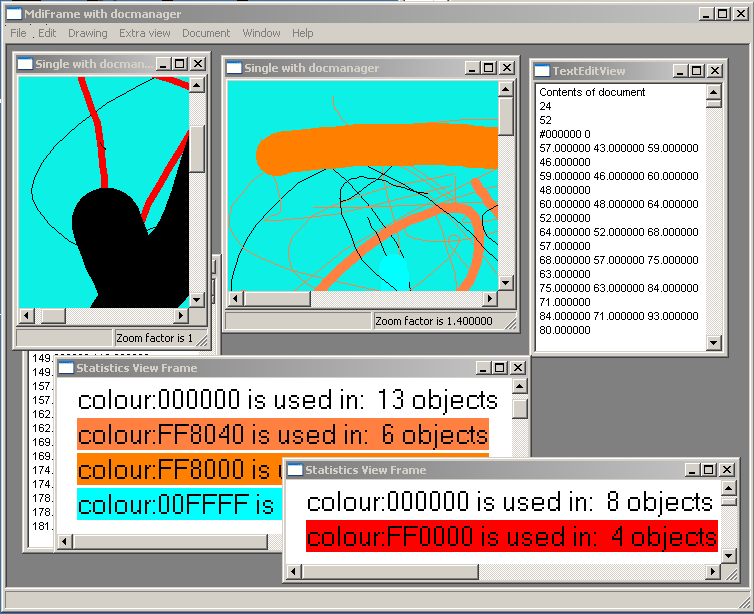Open the Drawing menu
The height and width of the screenshot is (614, 754).
coord(87,33)
